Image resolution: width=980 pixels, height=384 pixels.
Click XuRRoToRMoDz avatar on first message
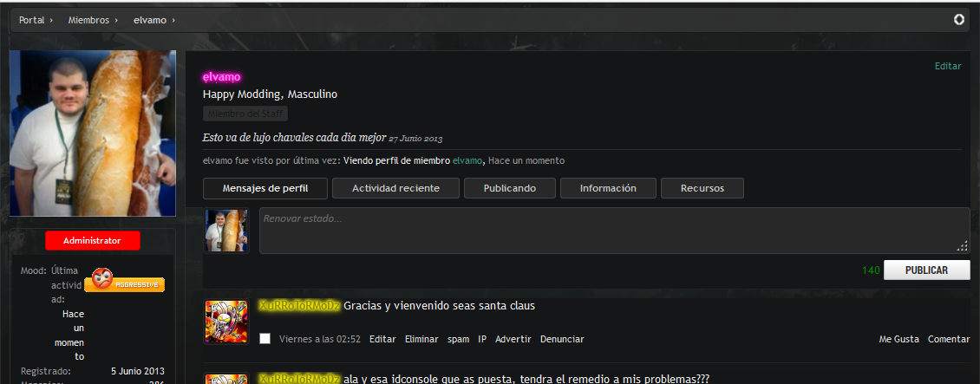coord(226,322)
